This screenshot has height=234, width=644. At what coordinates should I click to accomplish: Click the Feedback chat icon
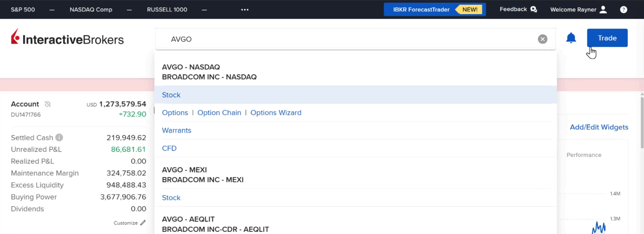[533, 10]
